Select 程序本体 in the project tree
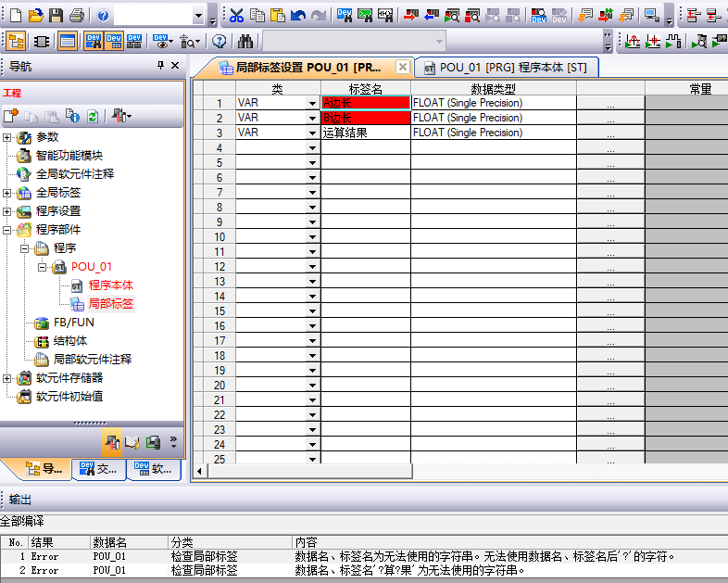This screenshot has width=728, height=583. coord(110,285)
